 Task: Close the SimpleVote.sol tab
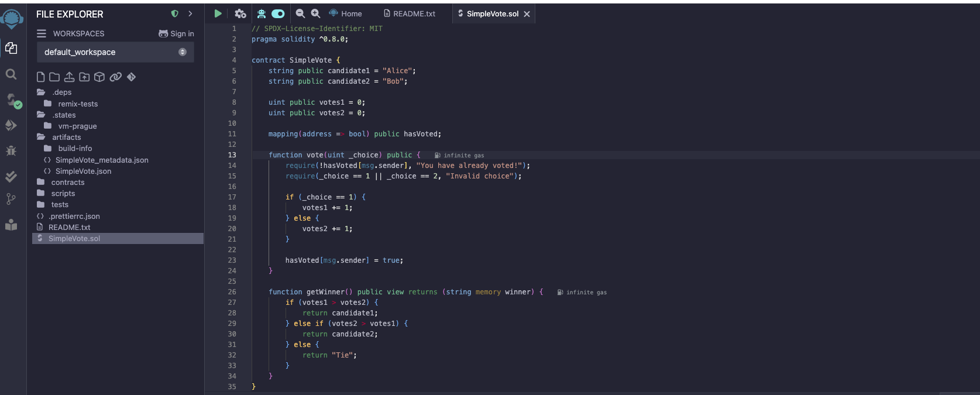tap(527, 14)
